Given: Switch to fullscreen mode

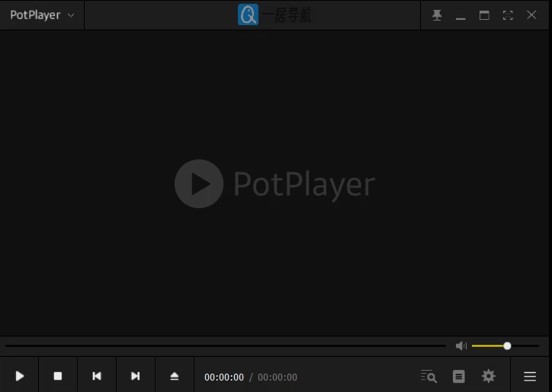Looking at the screenshot, I should [x=508, y=15].
